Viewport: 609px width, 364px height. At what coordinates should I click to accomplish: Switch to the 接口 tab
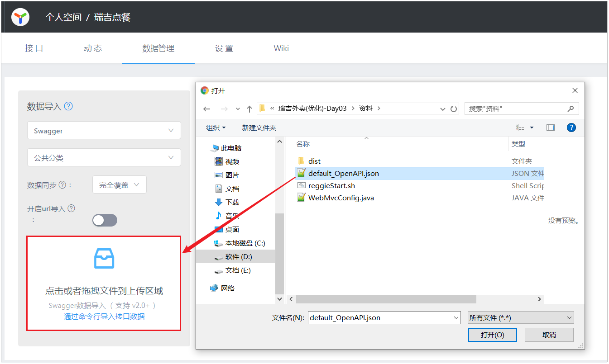[34, 48]
